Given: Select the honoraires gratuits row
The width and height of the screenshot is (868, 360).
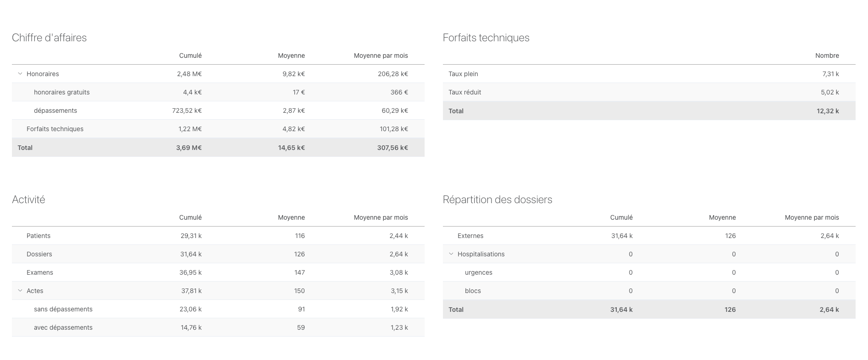Looking at the screenshot, I should (x=62, y=92).
